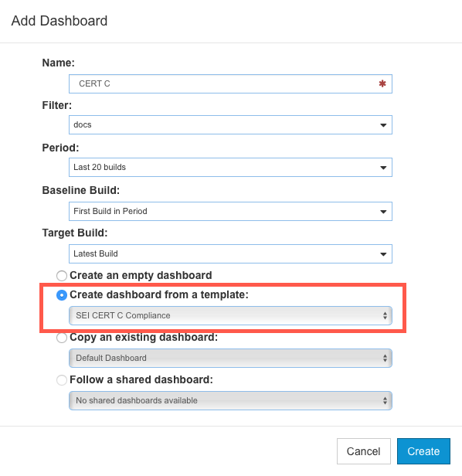Click the Default Dashboard selector arrows
The height and width of the screenshot is (476, 462).
click(x=385, y=359)
